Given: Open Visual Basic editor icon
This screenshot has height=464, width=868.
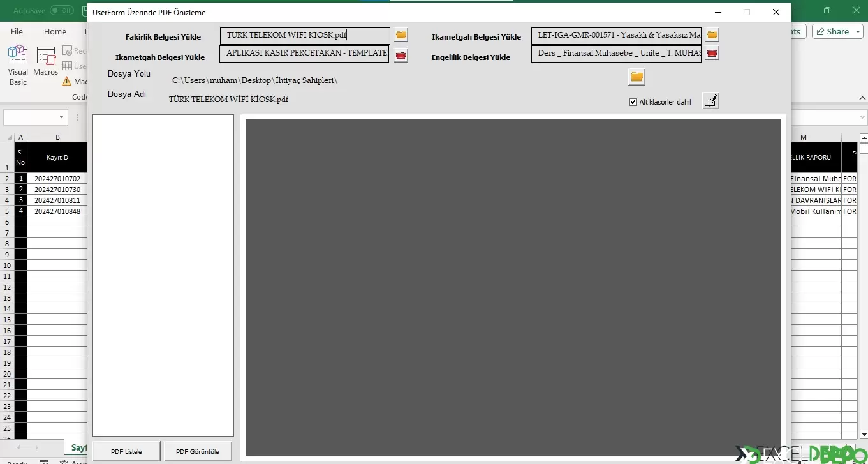Looking at the screenshot, I should (18, 66).
